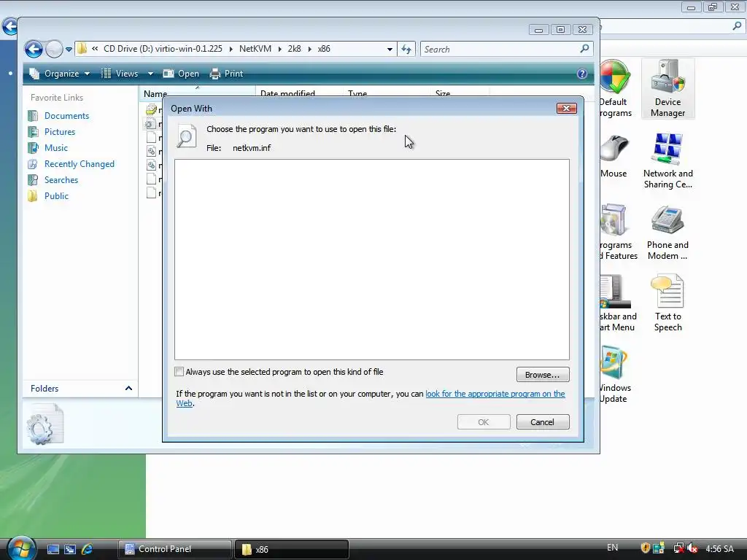The height and width of the screenshot is (560, 747).
Task: Expand the address bar history dropdown
Action: point(390,49)
